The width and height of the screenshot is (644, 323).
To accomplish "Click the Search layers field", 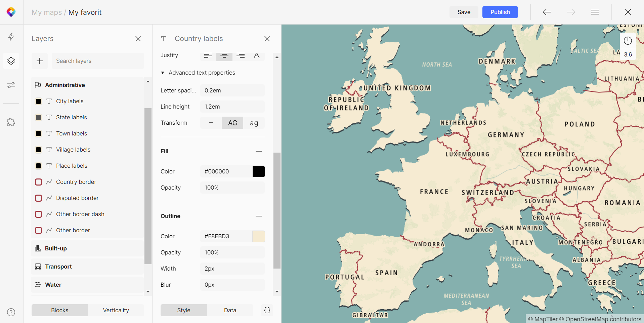I will tap(97, 61).
